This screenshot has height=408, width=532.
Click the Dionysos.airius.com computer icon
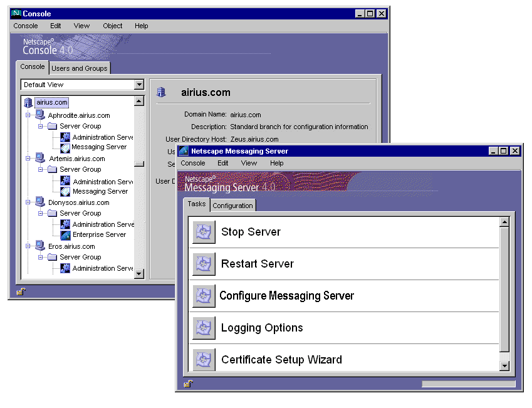point(40,202)
